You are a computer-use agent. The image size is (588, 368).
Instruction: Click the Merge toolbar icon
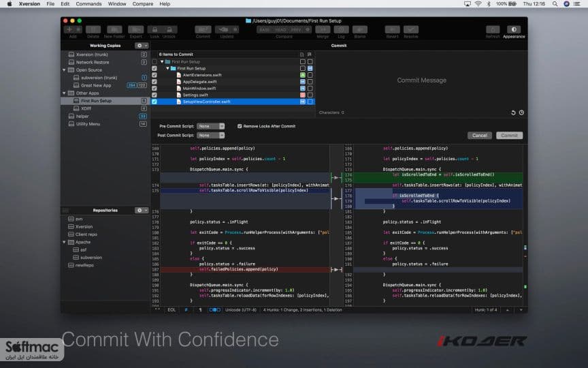[x=323, y=30]
